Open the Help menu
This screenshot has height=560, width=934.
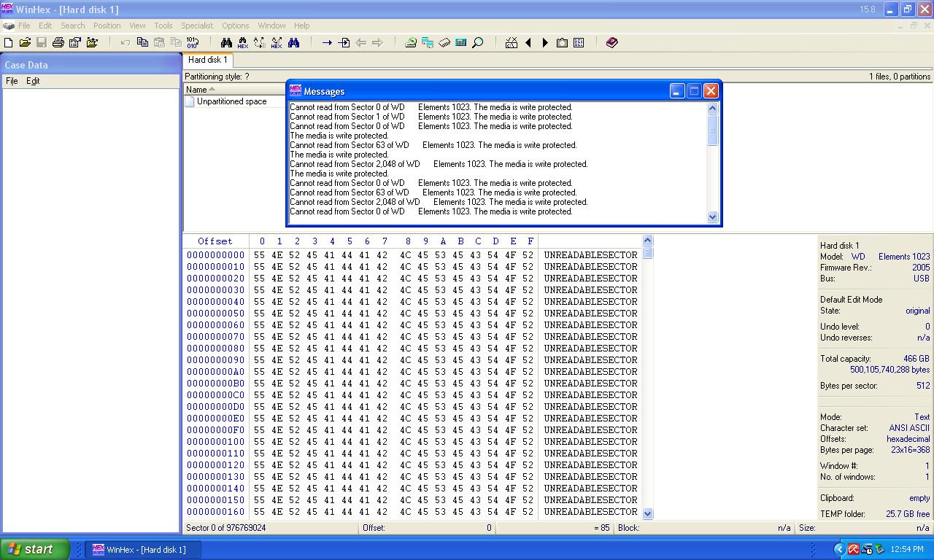pos(301,26)
